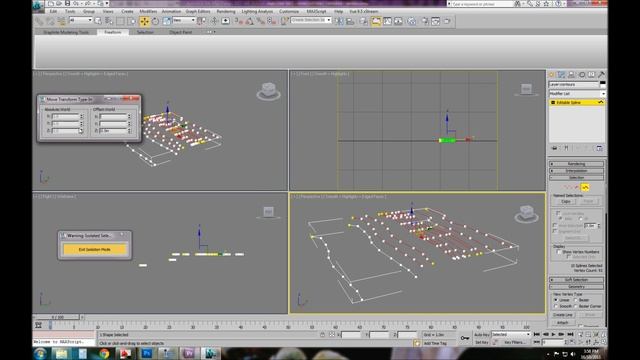Click Exit Isolation Mode button
Screen dimensions: 640x360
pos(95,249)
